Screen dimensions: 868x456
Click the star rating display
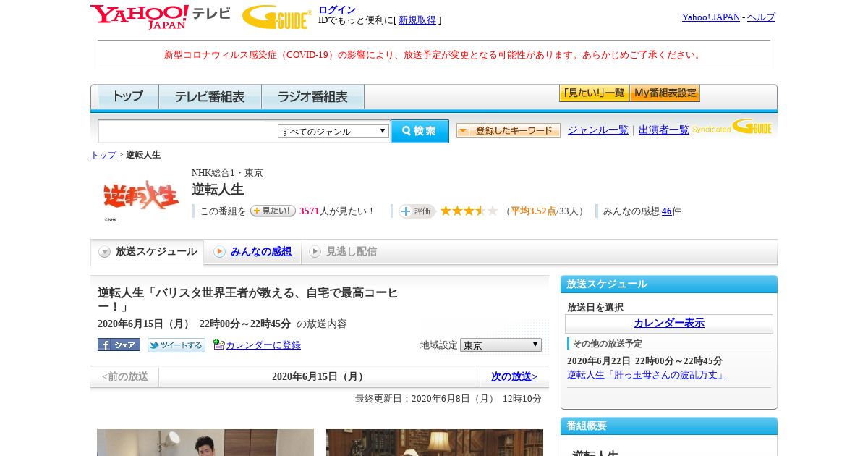469,211
